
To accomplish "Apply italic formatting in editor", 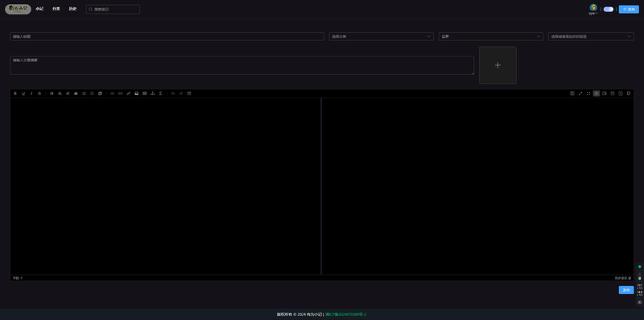I will tap(31, 94).
